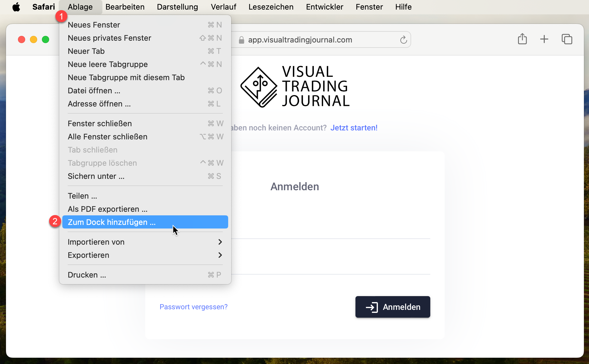Click the green fullscreen window button
This screenshot has height=364, width=589.
pyautogui.click(x=46, y=39)
